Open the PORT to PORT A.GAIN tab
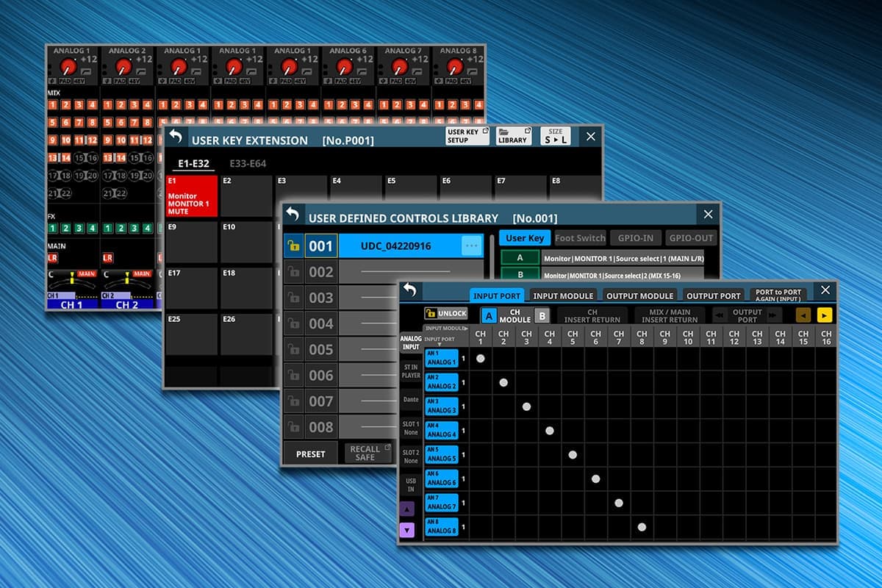This screenshot has width=882, height=588. 778,295
